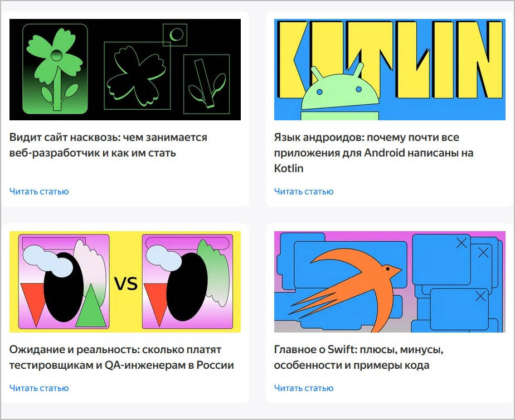This screenshot has width=515, height=420.
Task: Open the yellow Kotlin lettering thumbnail
Action: pos(390,70)
